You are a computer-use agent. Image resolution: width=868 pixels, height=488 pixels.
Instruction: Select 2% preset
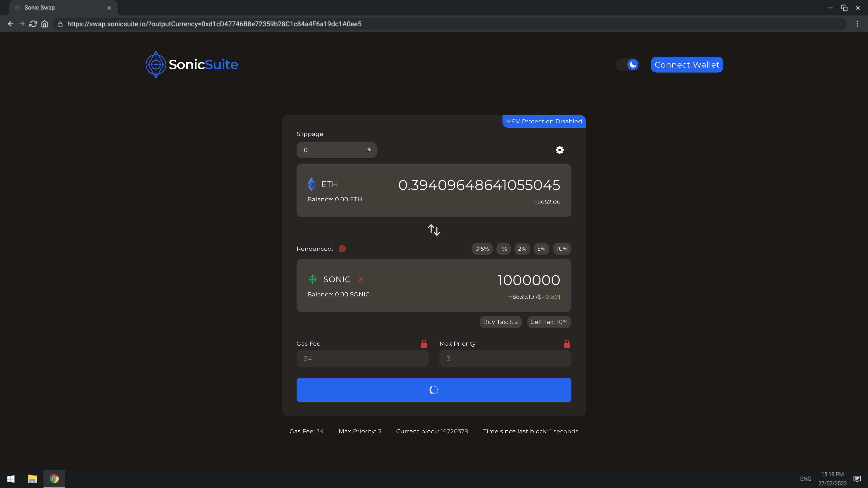coord(522,249)
